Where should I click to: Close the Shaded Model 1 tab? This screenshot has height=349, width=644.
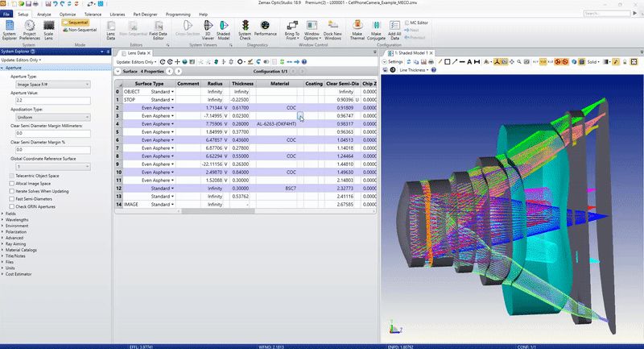pyautogui.click(x=431, y=53)
